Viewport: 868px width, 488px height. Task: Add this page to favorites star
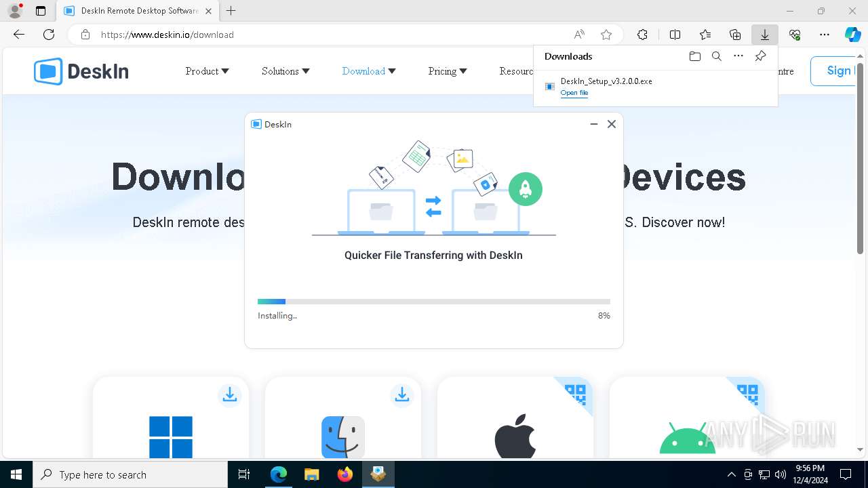point(606,35)
